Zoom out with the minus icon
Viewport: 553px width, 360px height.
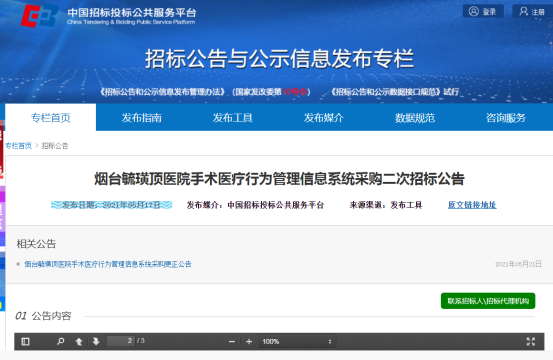click(x=232, y=341)
